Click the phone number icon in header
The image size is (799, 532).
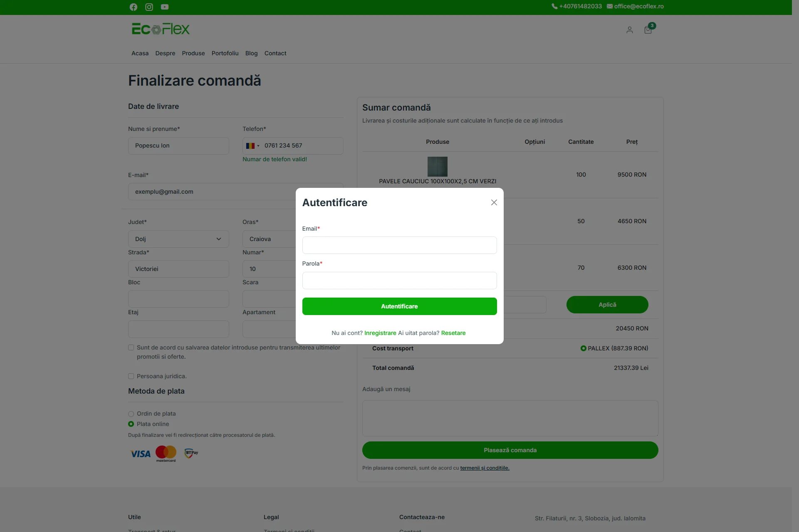point(554,6)
